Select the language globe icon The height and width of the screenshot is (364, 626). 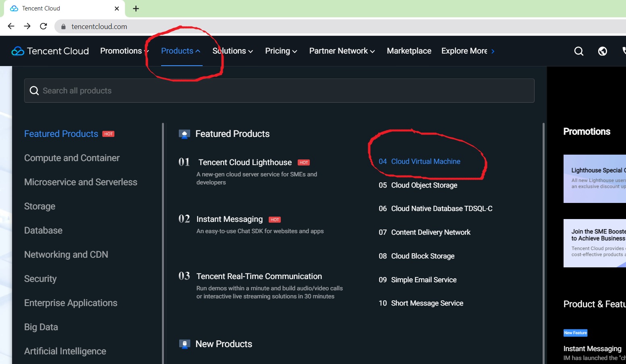pyautogui.click(x=602, y=51)
